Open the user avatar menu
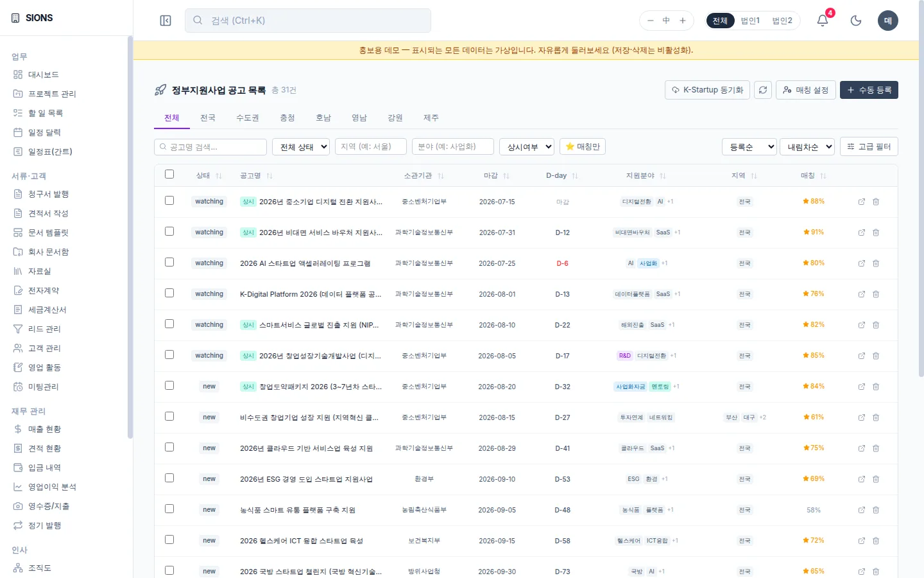 click(x=888, y=21)
